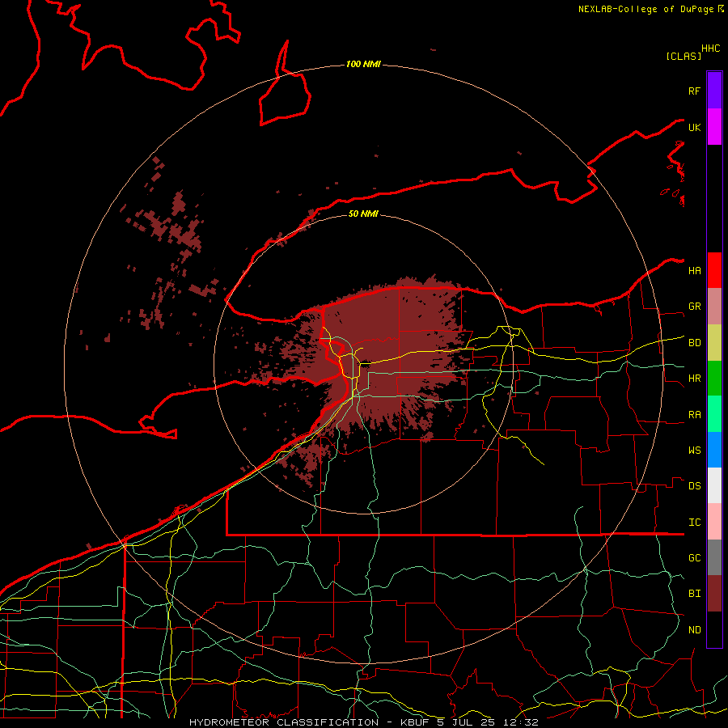Viewport: 728px width, 728px height.
Task: Click the UK legend label
Action: pyautogui.click(x=695, y=127)
